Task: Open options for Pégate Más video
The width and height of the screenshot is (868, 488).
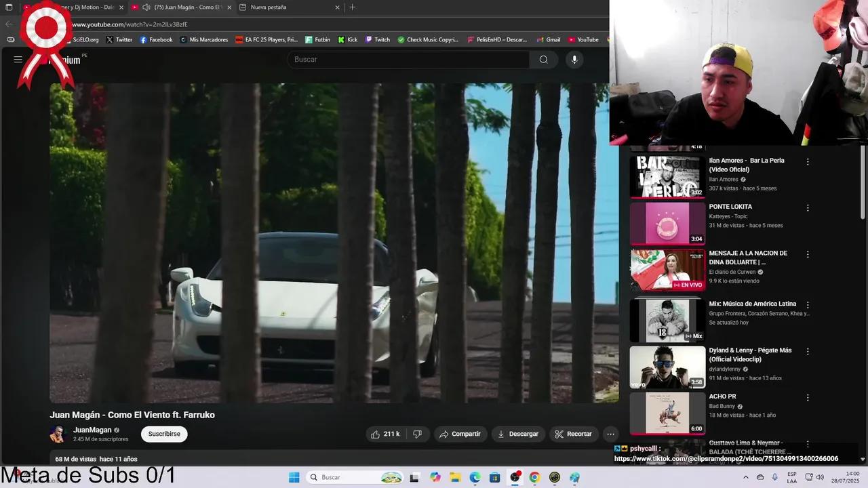Action: 807,352
